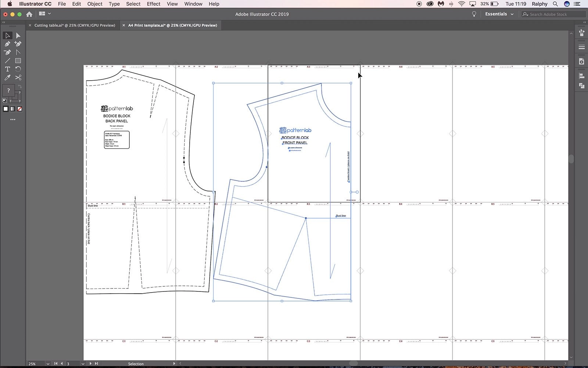588x368 pixels.
Task: Switch to A4 Print template.ai tab
Action: (x=173, y=25)
